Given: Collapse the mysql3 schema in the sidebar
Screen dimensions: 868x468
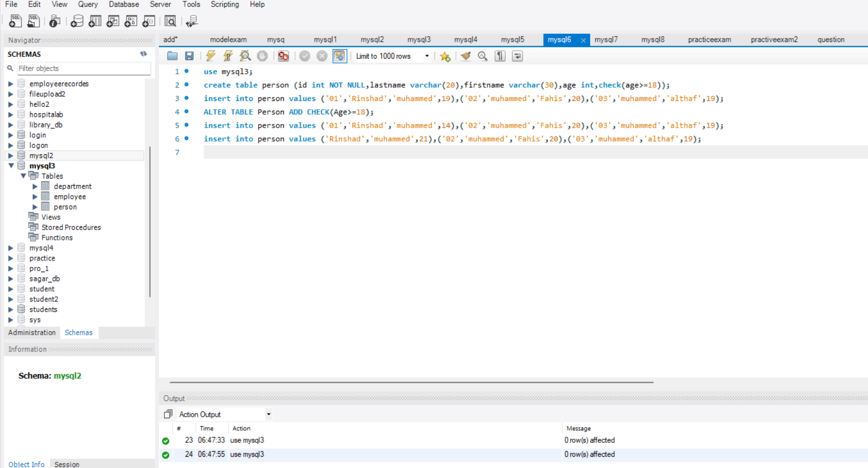Looking at the screenshot, I should (12, 165).
